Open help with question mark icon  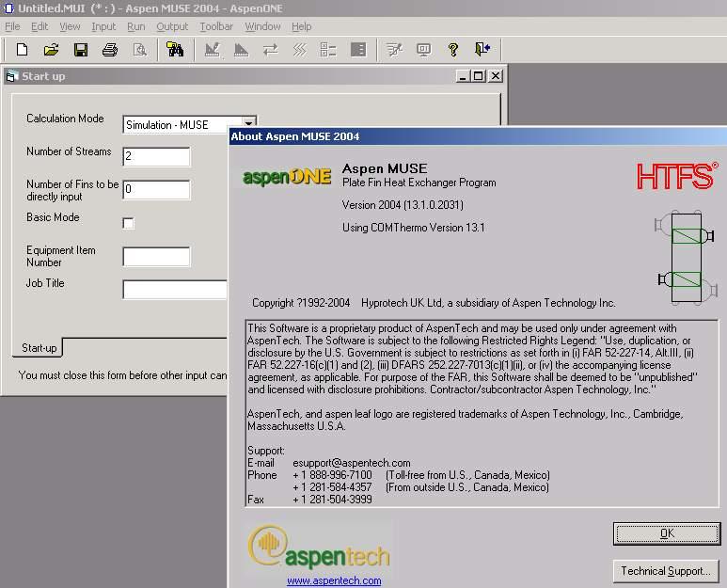click(x=453, y=49)
